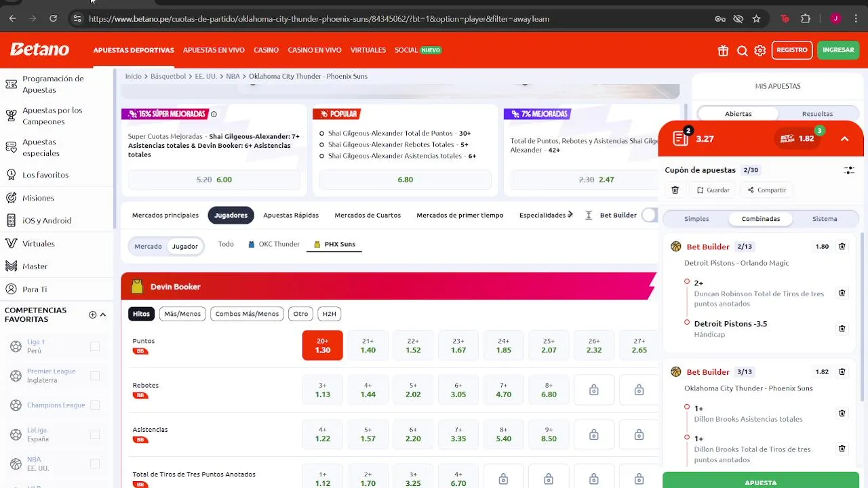Viewport: 868px width, 488px height.
Task: Remove Oklahoma City Thunder - Phoenix Suns Bet Builder
Action: (x=842, y=372)
